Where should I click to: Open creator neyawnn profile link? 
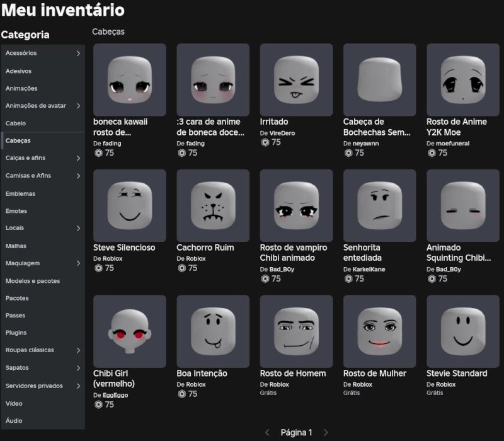pyautogui.click(x=365, y=144)
